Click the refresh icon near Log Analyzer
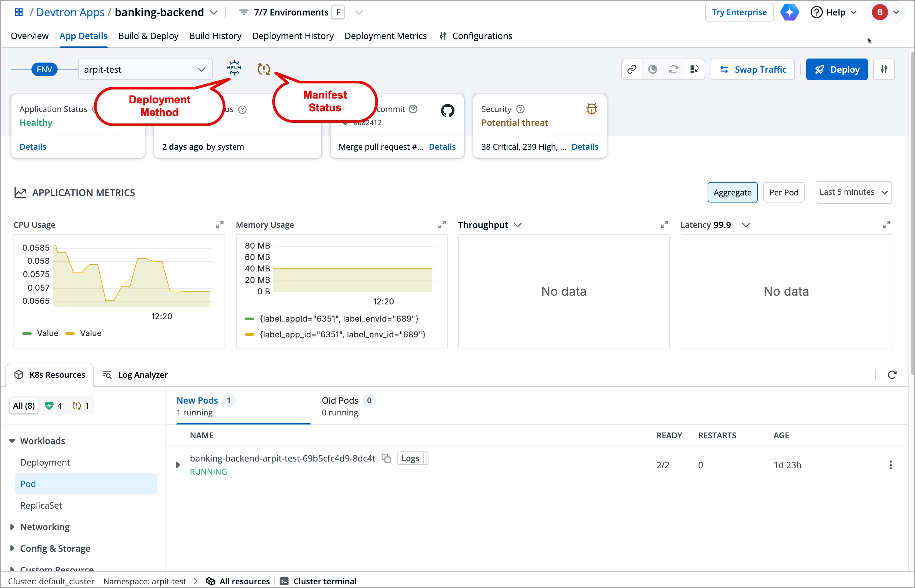This screenshot has height=588, width=915. [892, 374]
